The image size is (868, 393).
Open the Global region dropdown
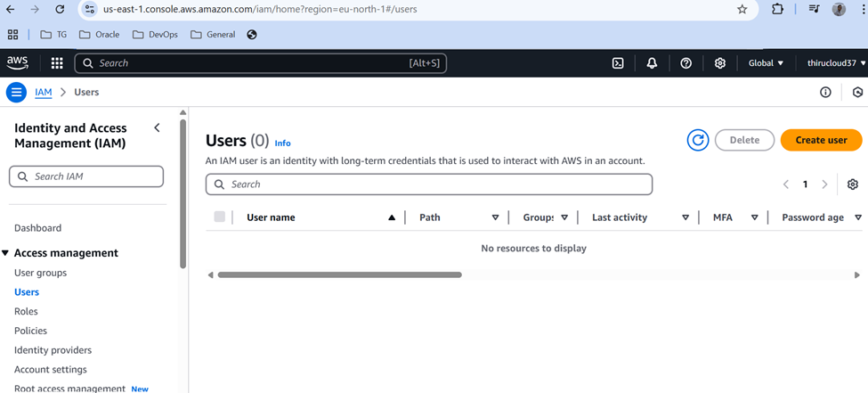[x=767, y=63]
